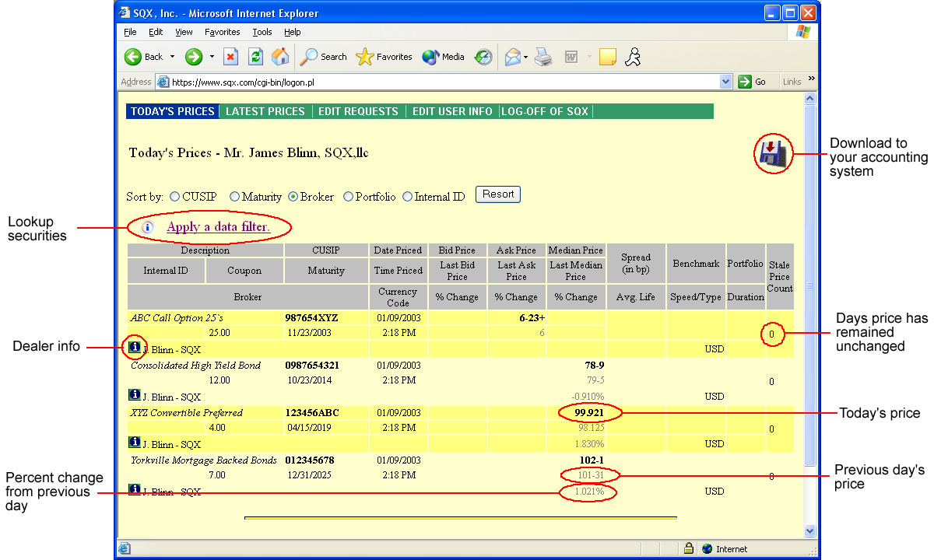Open dealer info icon under XYZ Convertible Preferred
This screenshot has width=934, height=560.
point(135,442)
